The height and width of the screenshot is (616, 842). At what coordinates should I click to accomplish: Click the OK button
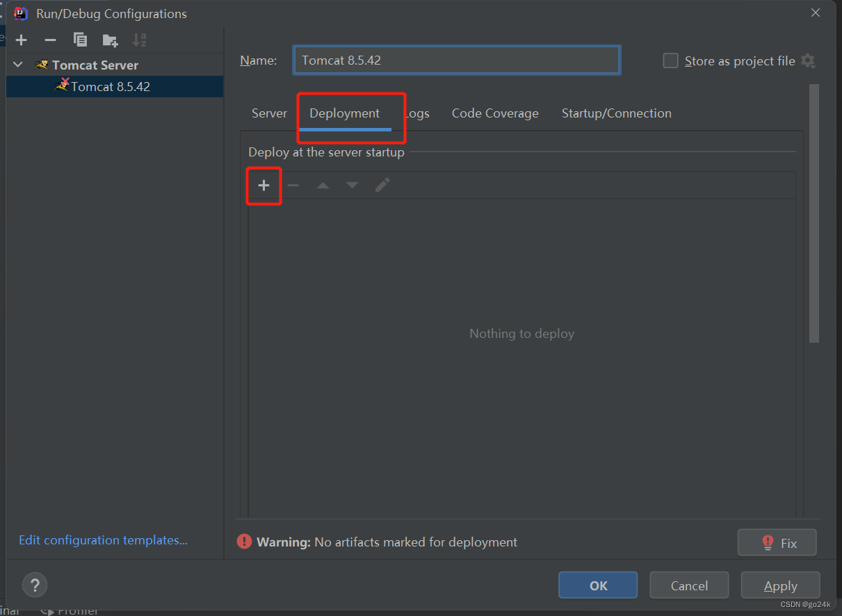pyautogui.click(x=598, y=585)
